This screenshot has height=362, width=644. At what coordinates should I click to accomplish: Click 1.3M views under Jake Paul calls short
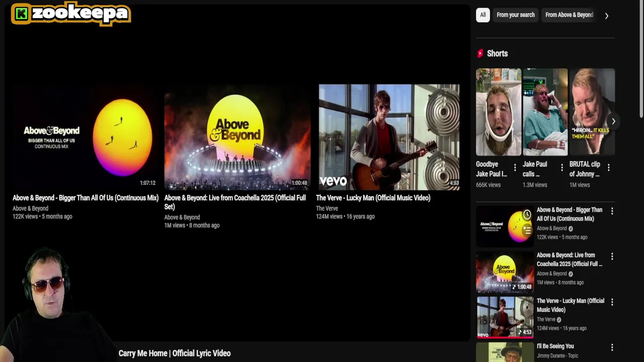[535, 185]
